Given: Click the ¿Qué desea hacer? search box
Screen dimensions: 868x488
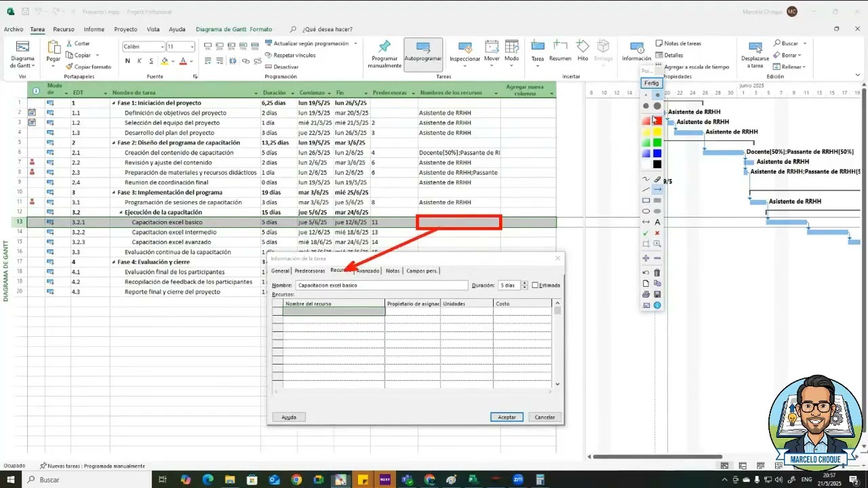Looking at the screenshot, I should [327, 29].
